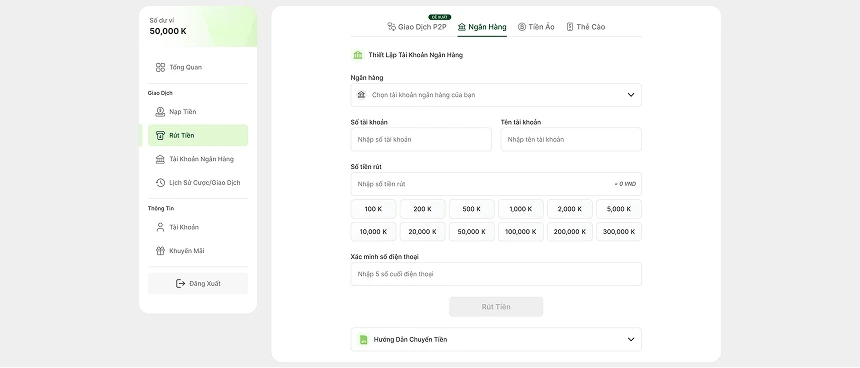This screenshot has height=368, width=860.
Task: Choose the 300,000 K amount button
Action: (x=619, y=231)
